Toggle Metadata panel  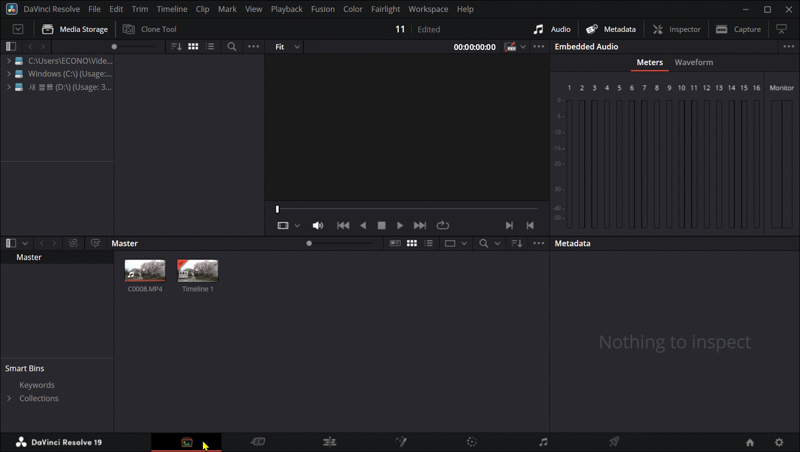point(611,29)
